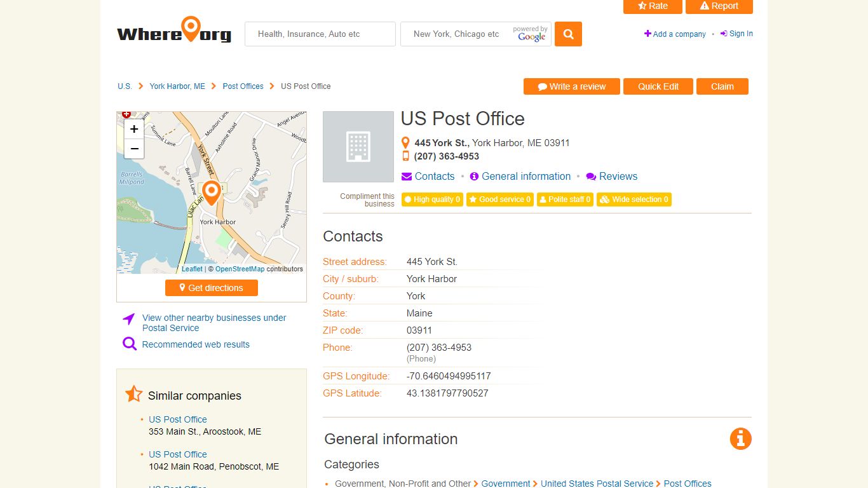The width and height of the screenshot is (868, 488).
Task: Open OpenStreetMap attribution link
Action: click(240, 269)
